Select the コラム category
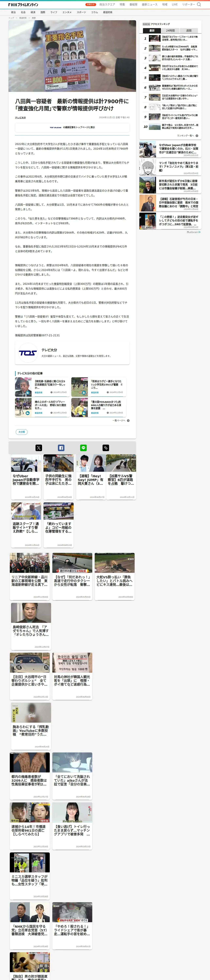This screenshot has height=980, width=210. (x=95, y=12)
